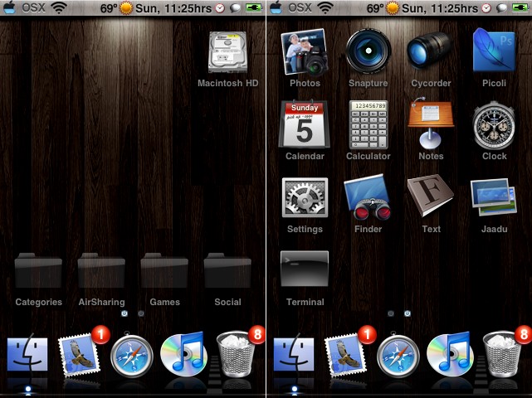The height and width of the screenshot is (398, 532).
Task: Open the Games folder
Action: coord(164,270)
